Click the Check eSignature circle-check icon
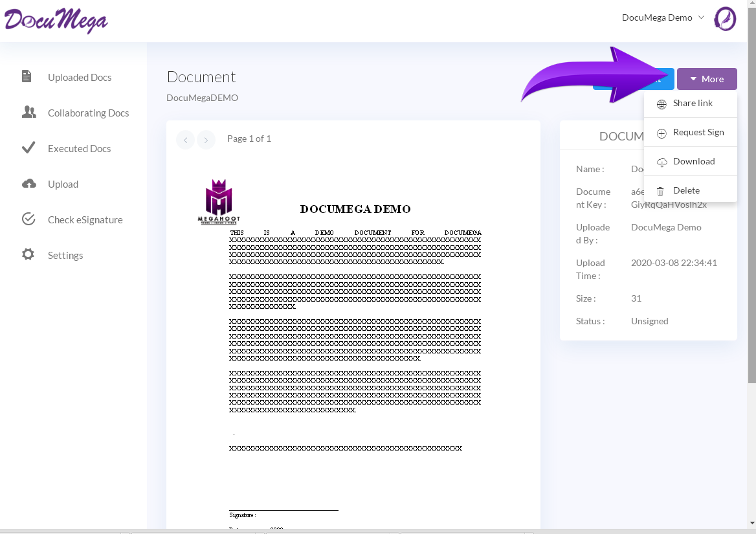This screenshot has width=756, height=534. [x=28, y=219]
